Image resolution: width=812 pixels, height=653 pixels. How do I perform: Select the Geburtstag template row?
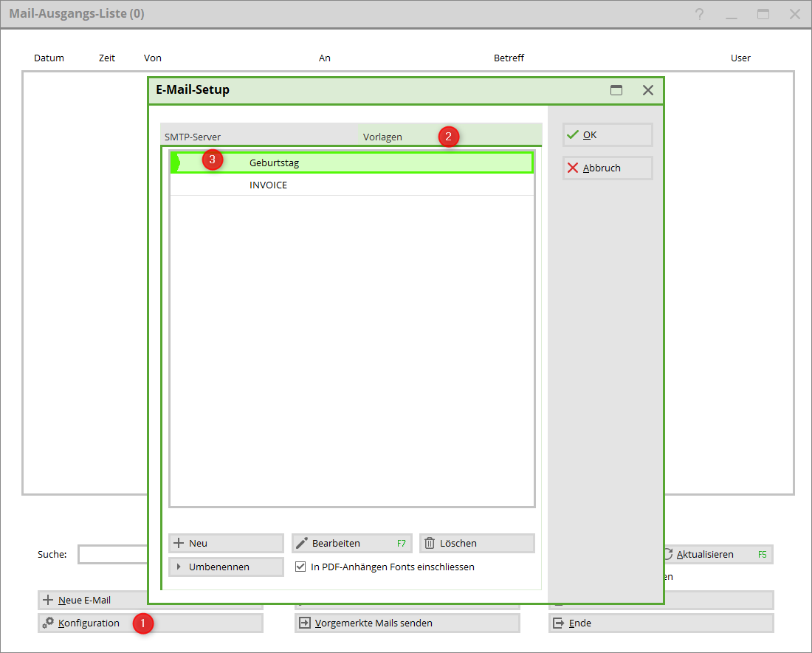(x=351, y=163)
